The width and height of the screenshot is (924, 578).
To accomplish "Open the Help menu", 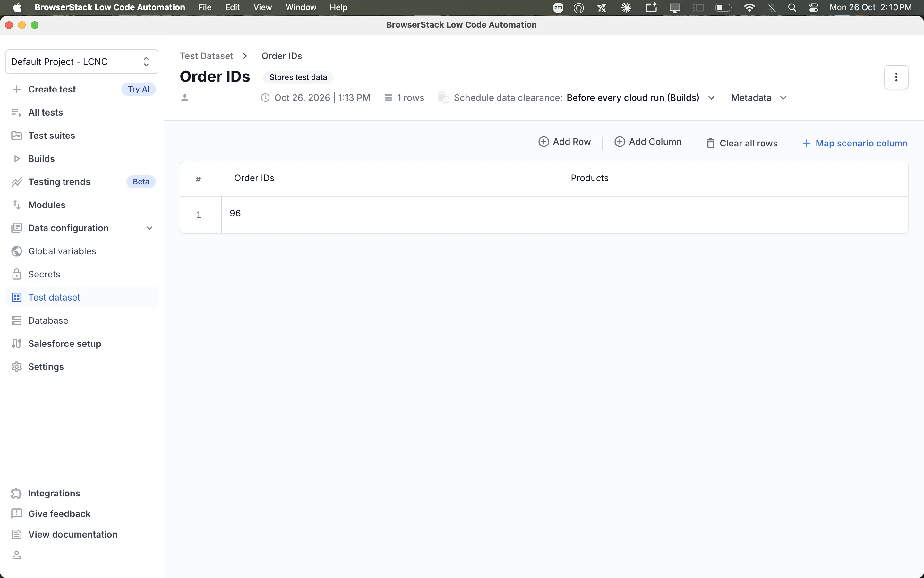I will tap(338, 7).
